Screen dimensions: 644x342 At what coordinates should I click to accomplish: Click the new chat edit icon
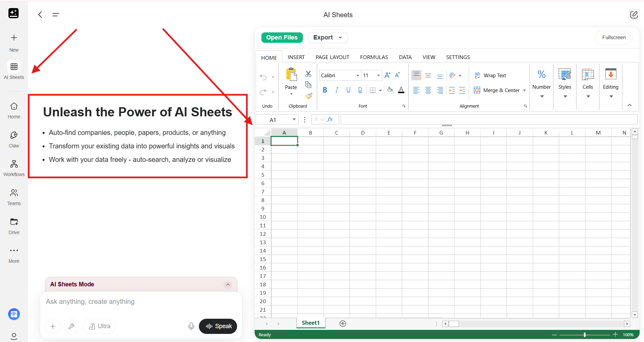[x=634, y=15]
